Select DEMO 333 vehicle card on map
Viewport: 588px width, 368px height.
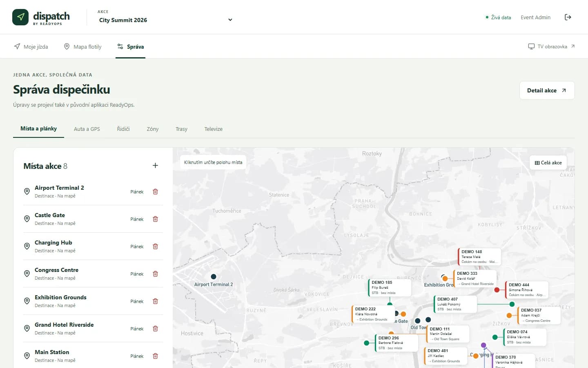click(475, 278)
